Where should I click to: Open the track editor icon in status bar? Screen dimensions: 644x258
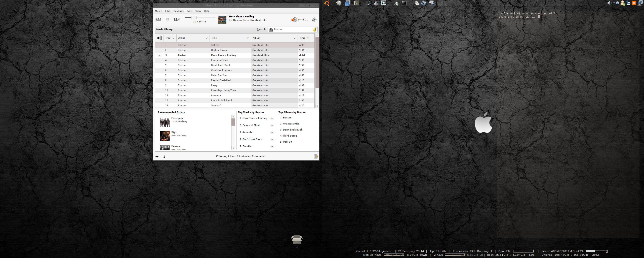pos(316,156)
